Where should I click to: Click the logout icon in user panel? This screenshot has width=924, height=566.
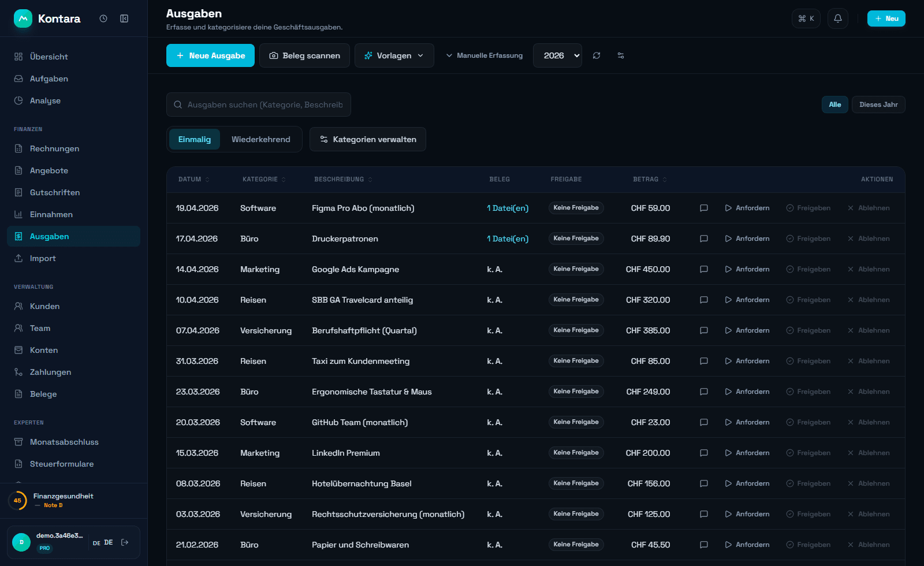[x=125, y=542]
